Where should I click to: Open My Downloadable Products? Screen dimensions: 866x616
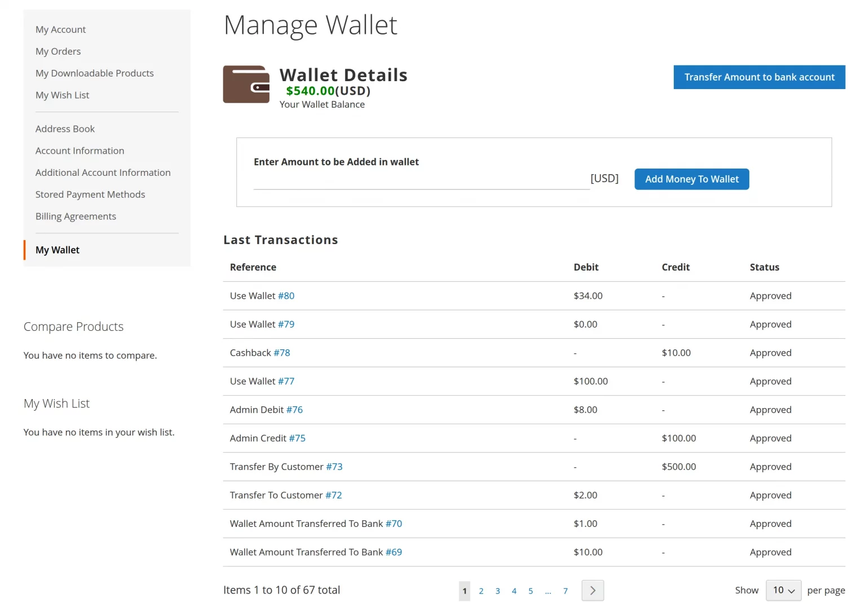(x=94, y=73)
